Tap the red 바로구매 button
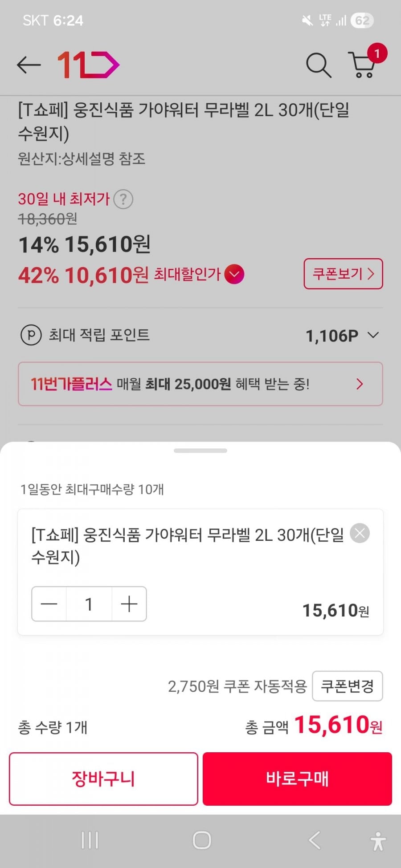 coord(297,779)
